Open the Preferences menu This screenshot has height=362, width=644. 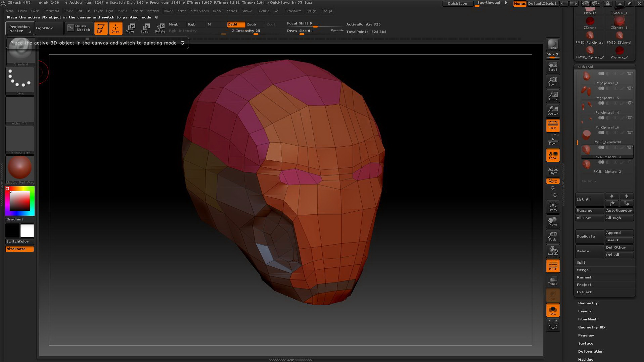[199, 11]
